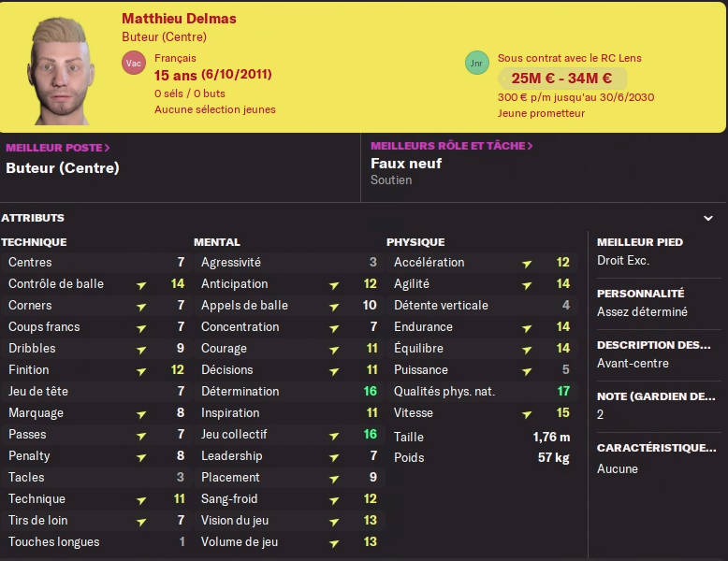Click the trend arrow beside Accélération
The width and height of the screenshot is (728, 561).
(x=527, y=263)
